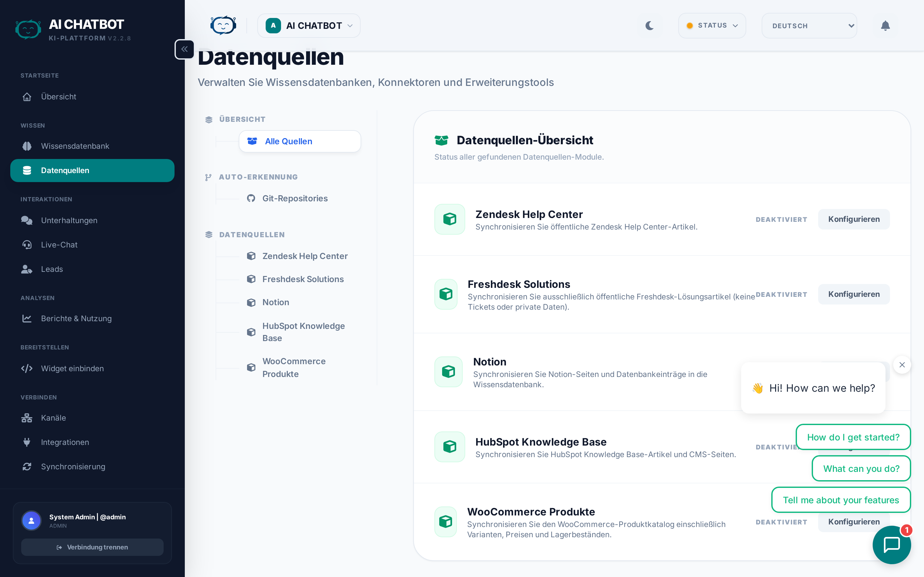
Task: Open Synchronisierung in sidebar
Action: (x=73, y=466)
